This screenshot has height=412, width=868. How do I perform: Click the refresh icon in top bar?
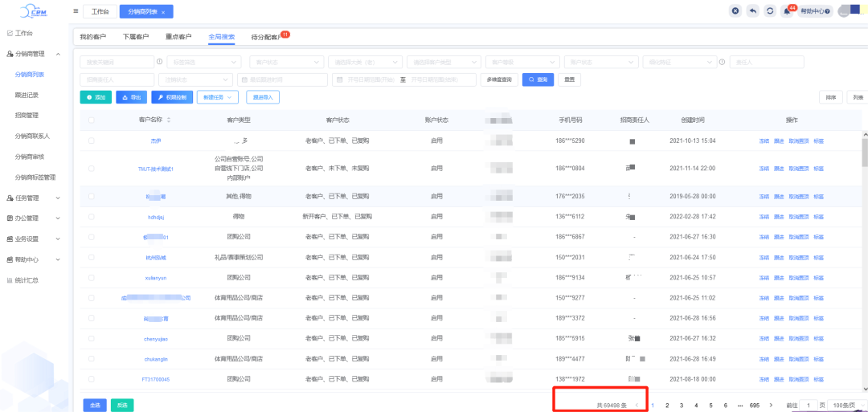[x=770, y=11]
